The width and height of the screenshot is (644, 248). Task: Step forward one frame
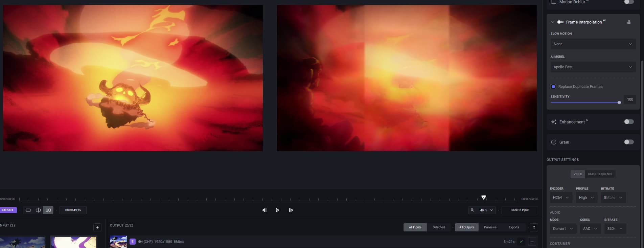click(291, 210)
